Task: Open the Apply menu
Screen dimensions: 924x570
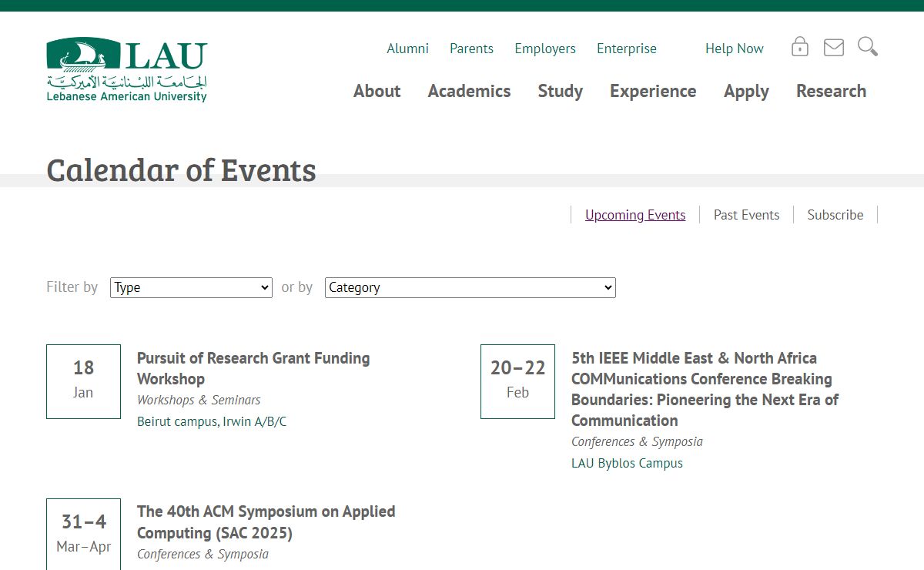Action: (x=746, y=91)
